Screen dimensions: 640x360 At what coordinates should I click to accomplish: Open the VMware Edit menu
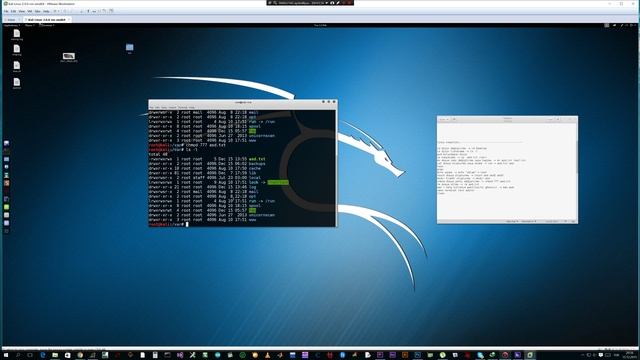tap(13, 11)
